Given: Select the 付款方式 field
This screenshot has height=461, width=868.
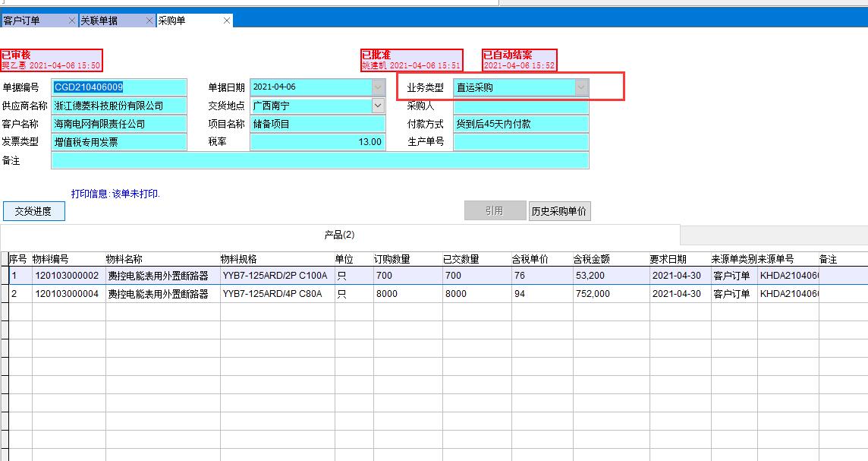Looking at the screenshot, I should click(520, 124).
